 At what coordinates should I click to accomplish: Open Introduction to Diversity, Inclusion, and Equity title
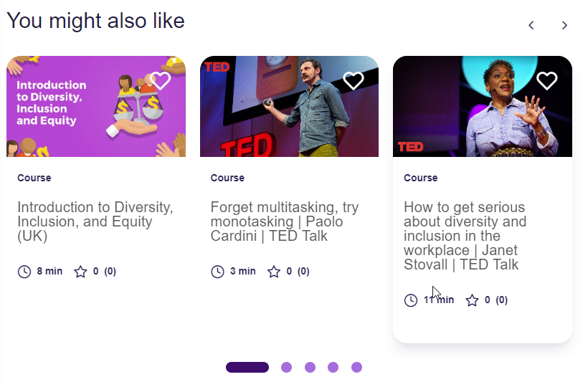[95, 221]
